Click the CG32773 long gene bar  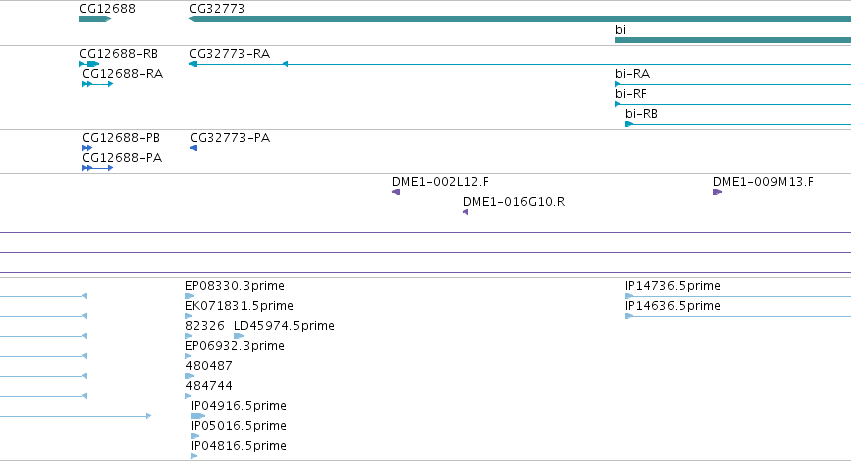pyautogui.click(x=520, y=19)
